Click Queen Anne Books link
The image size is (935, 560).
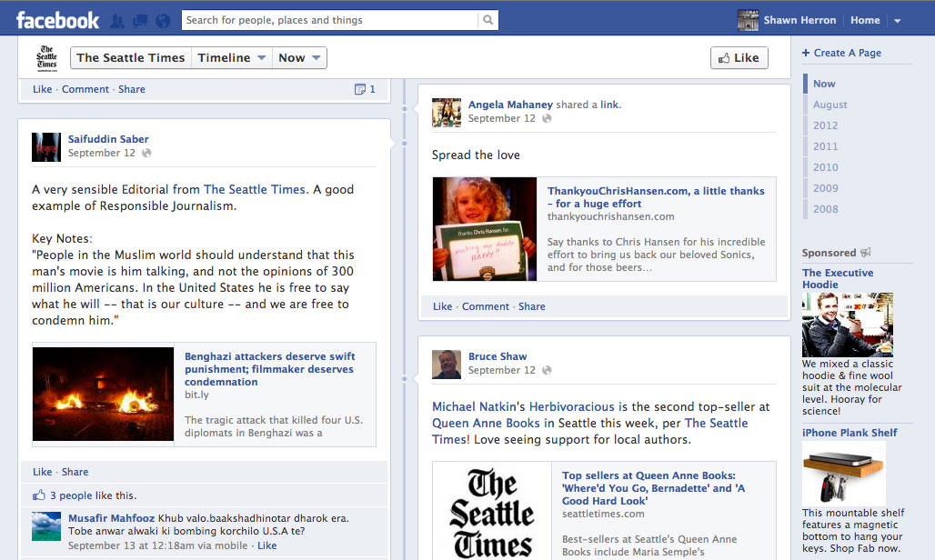pos(486,423)
